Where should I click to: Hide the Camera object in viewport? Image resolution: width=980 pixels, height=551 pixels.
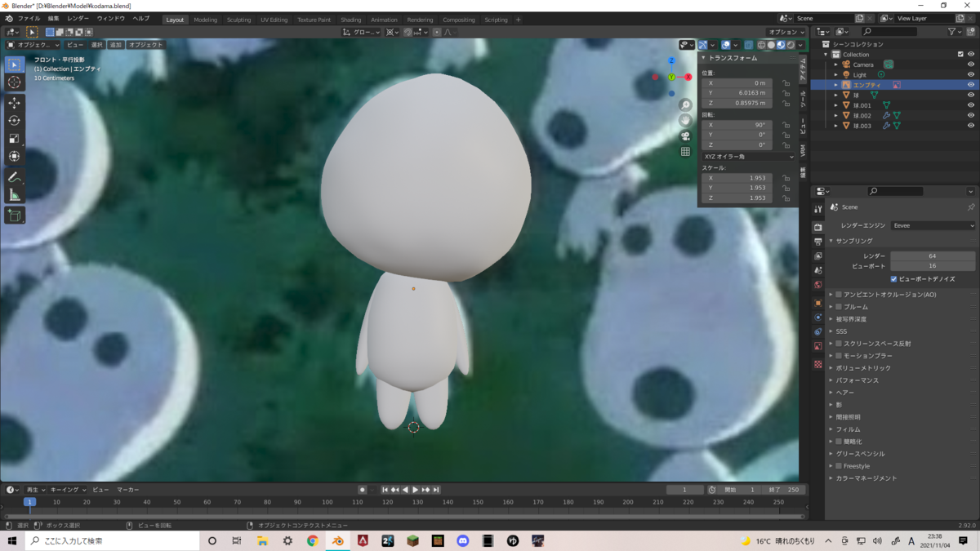coord(971,64)
